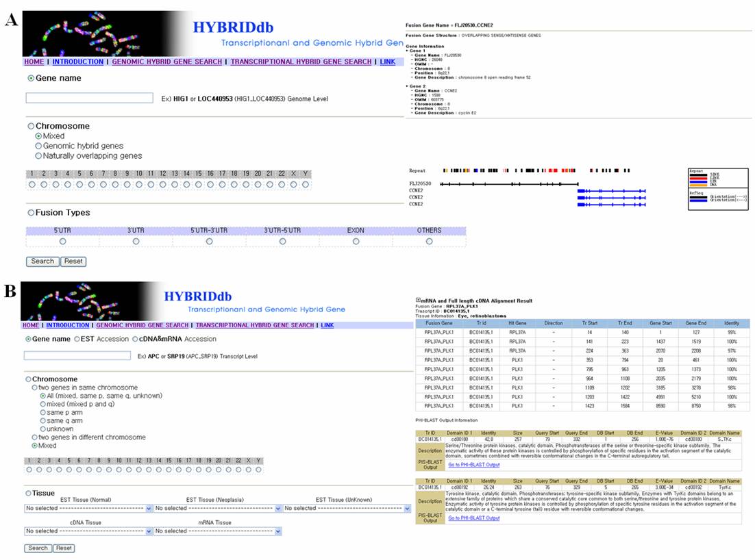Select the Tissue radio
The width and height of the screenshot is (755, 560).
coord(28,493)
